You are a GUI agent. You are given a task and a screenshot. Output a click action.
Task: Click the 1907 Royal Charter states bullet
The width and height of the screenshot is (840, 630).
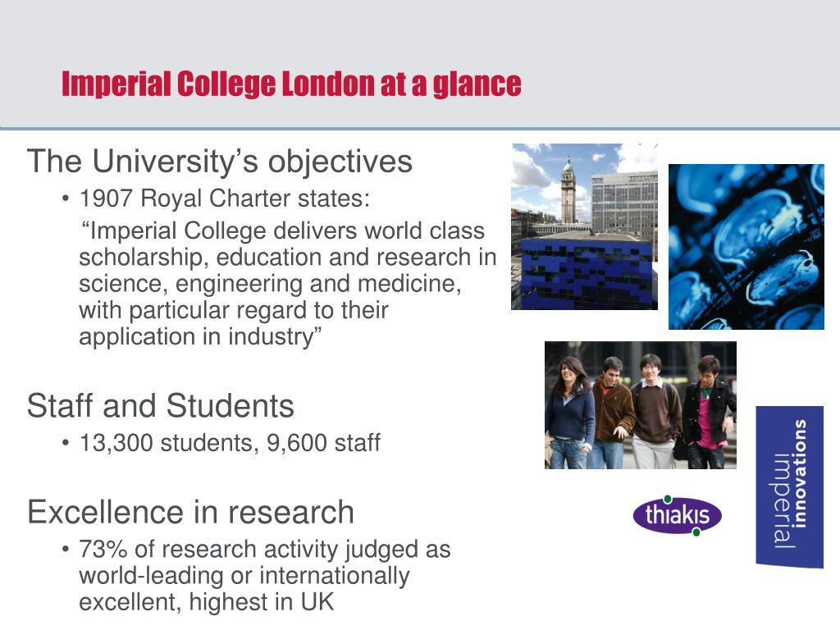point(225,199)
